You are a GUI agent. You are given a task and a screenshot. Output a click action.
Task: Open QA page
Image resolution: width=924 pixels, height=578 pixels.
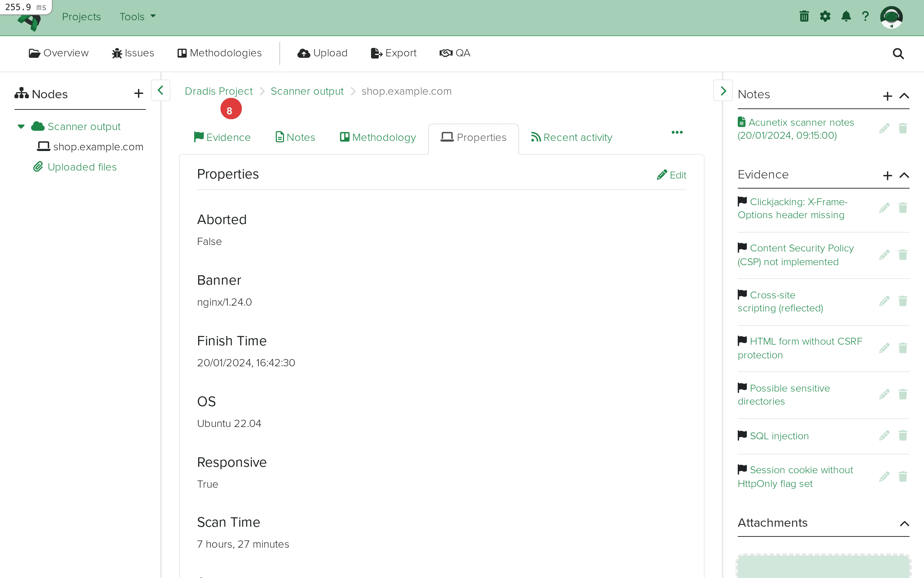[455, 53]
